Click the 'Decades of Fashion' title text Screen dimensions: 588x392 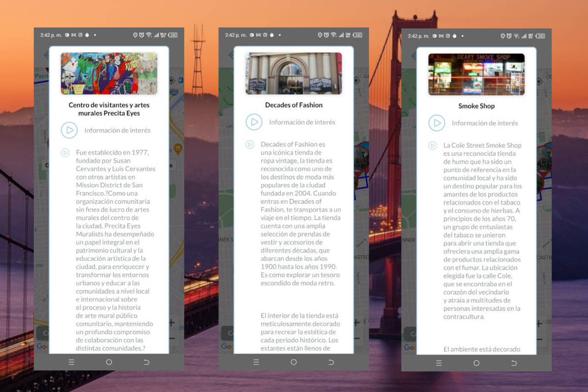(x=294, y=105)
